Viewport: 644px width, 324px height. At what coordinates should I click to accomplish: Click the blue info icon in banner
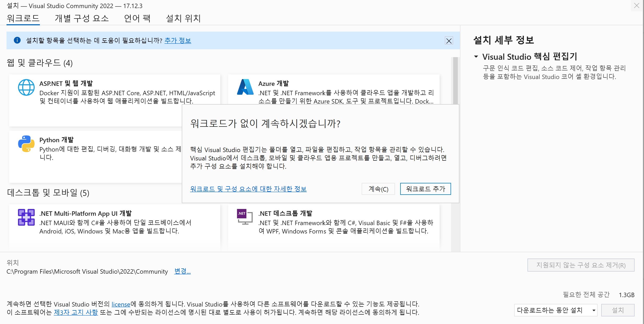pyautogui.click(x=17, y=40)
